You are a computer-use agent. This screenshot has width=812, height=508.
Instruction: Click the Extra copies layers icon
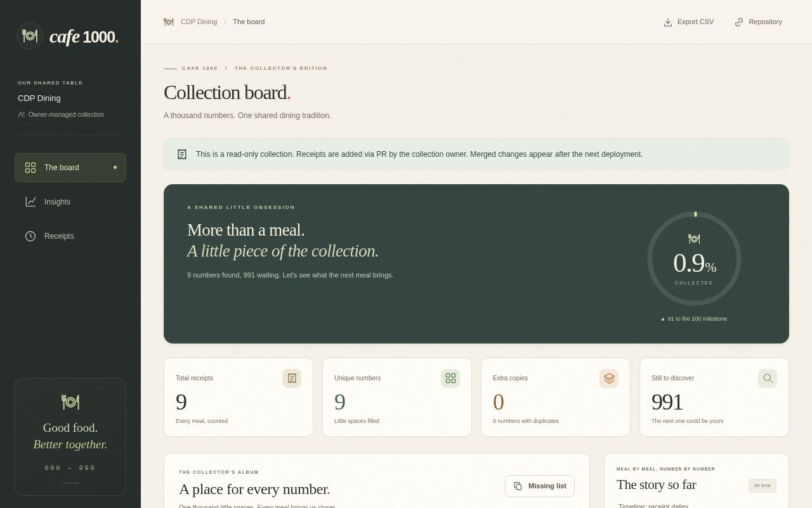pyautogui.click(x=609, y=378)
